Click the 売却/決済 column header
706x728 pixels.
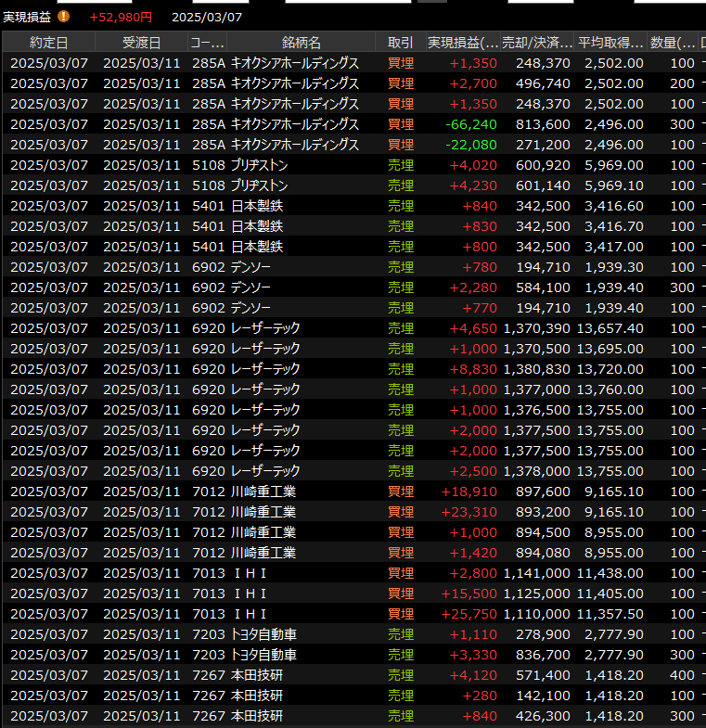click(x=537, y=43)
